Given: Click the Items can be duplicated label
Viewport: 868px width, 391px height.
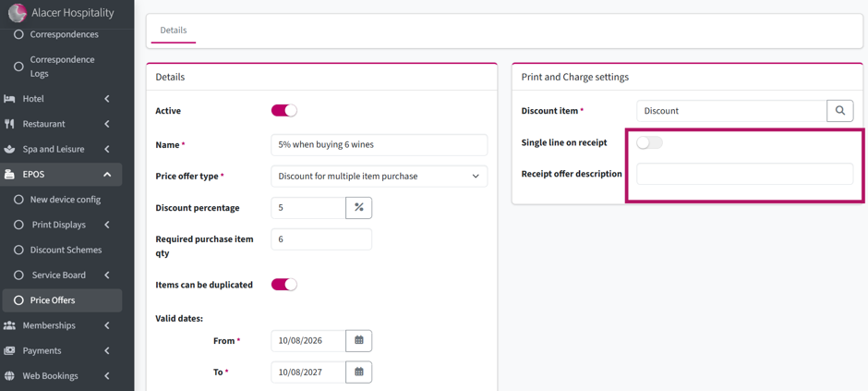Looking at the screenshot, I should click(x=204, y=285).
